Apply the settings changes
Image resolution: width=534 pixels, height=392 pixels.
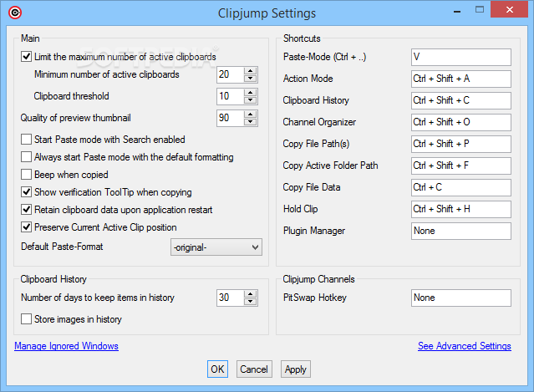[x=295, y=369]
